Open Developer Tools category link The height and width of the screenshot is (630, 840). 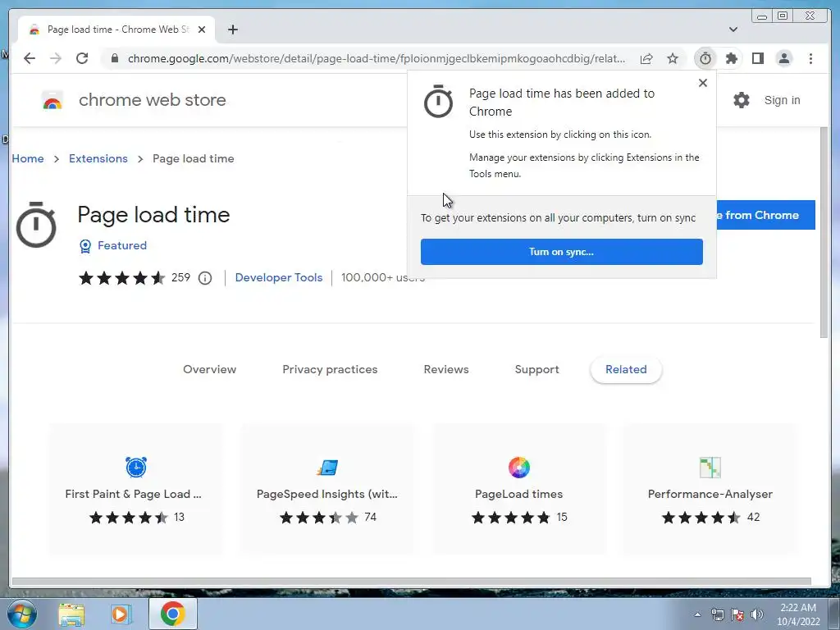[279, 277]
